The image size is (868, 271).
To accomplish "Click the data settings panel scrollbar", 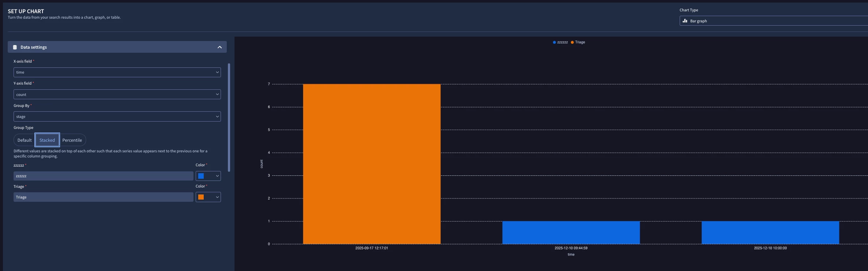I will click(x=229, y=117).
